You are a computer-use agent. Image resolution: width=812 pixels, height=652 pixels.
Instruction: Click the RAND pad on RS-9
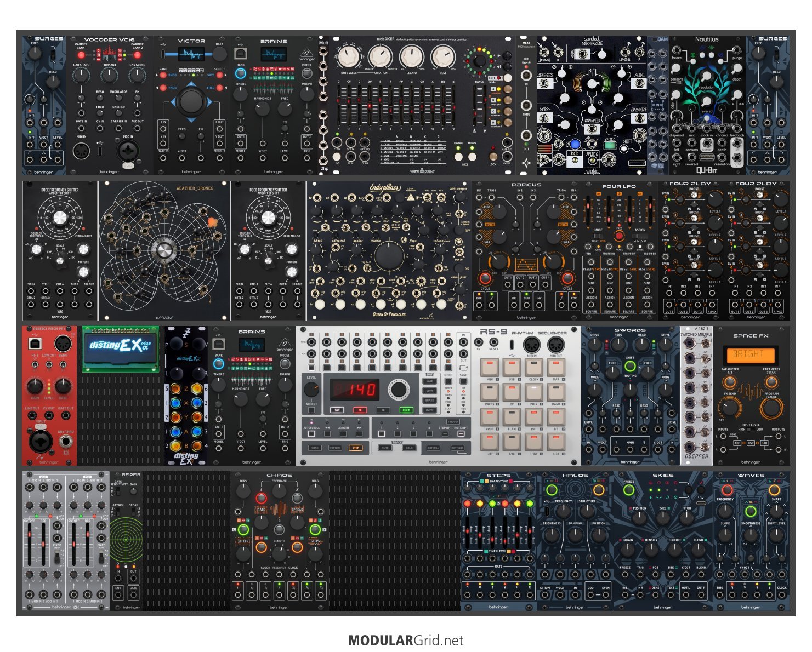click(556, 392)
